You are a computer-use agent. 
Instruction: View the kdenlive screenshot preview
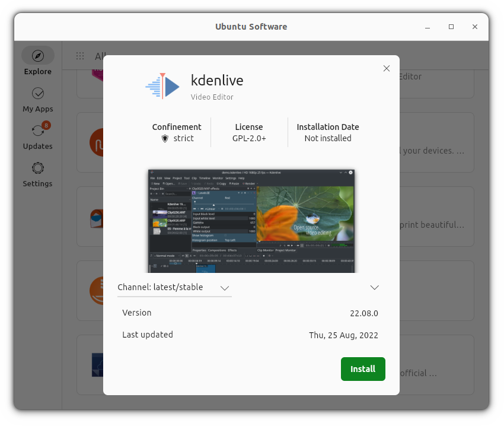pos(251,220)
